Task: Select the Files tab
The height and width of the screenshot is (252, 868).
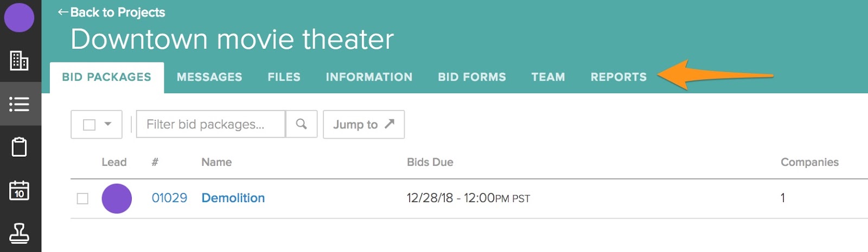Action: click(284, 77)
